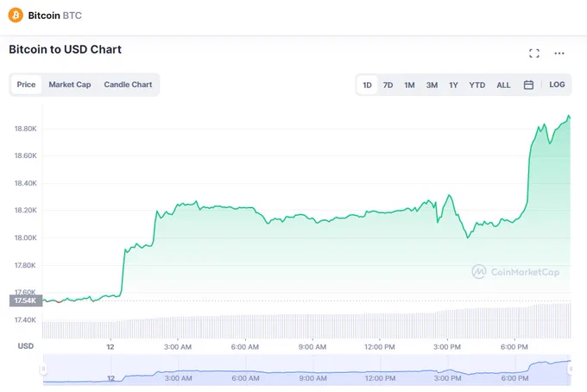Click the 12:00 PM time axis label
The height and width of the screenshot is (392, 587).
[x=380, y=347]
